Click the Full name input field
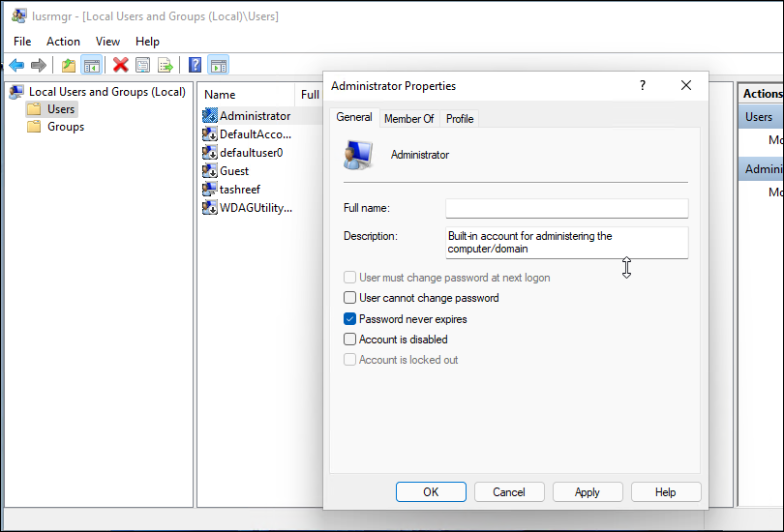 pos(567,208)
